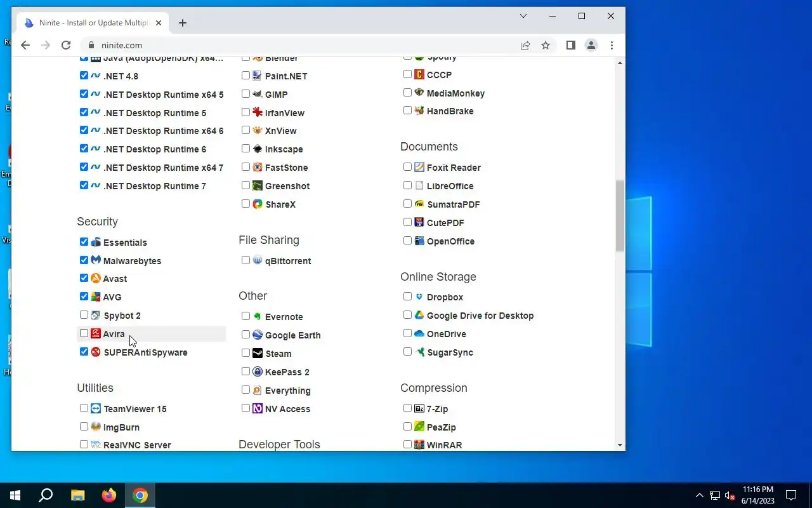Open taskbar search
This screenshot has width=812, height=508.
pos(46,495)
